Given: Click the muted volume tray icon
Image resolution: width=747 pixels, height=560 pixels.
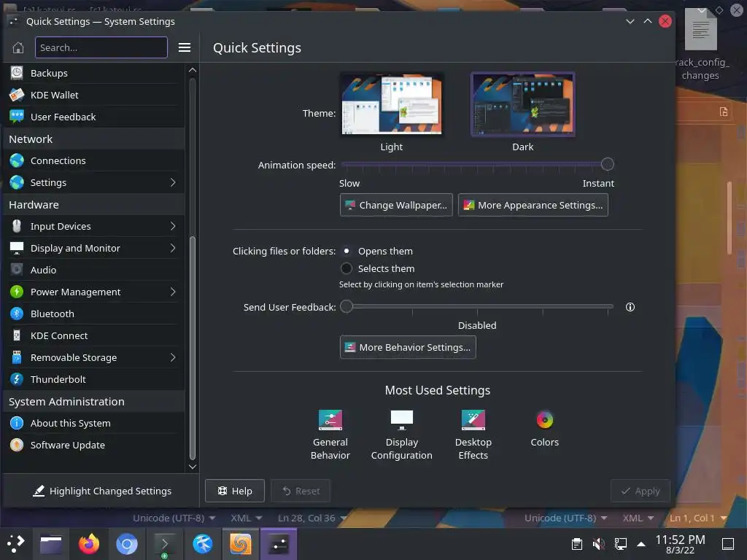Looking at the screenshot, I should [598, 543].
